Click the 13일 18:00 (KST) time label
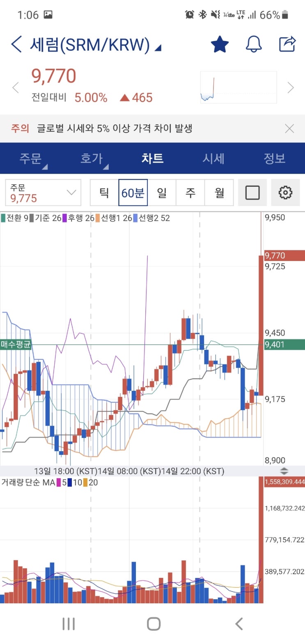Image resolution: width=305 pixels, height=644 pixels. [x=66, y=471]
